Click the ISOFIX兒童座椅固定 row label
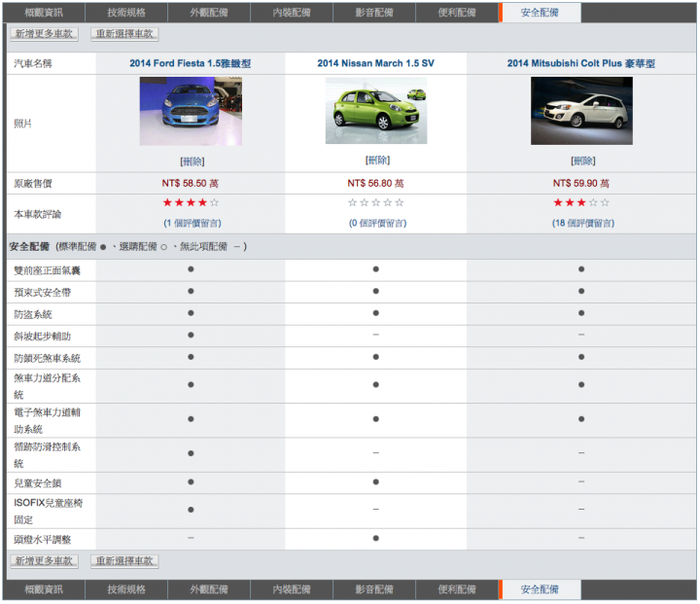 coord(49,512)
